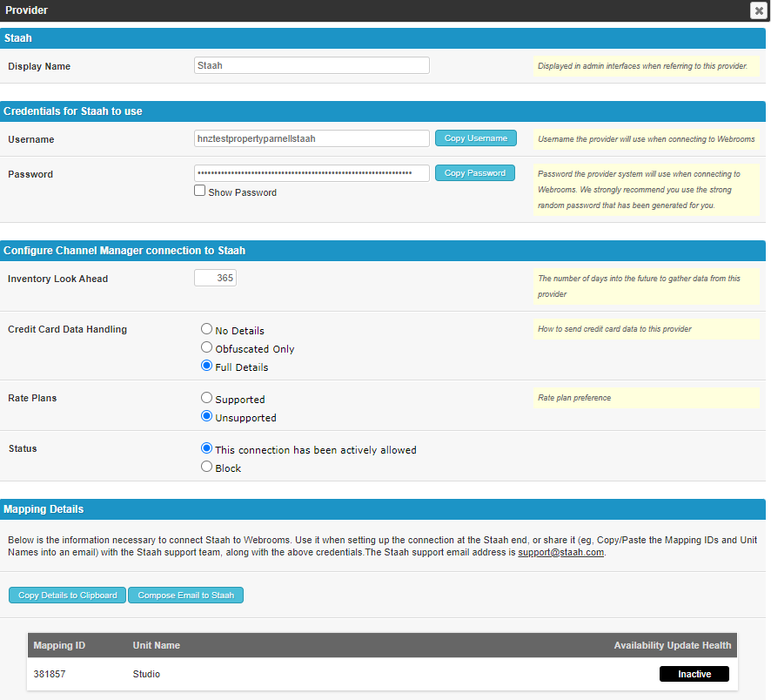
Task: Set Rate Plans to Unsupported
Action: (206, 416)
